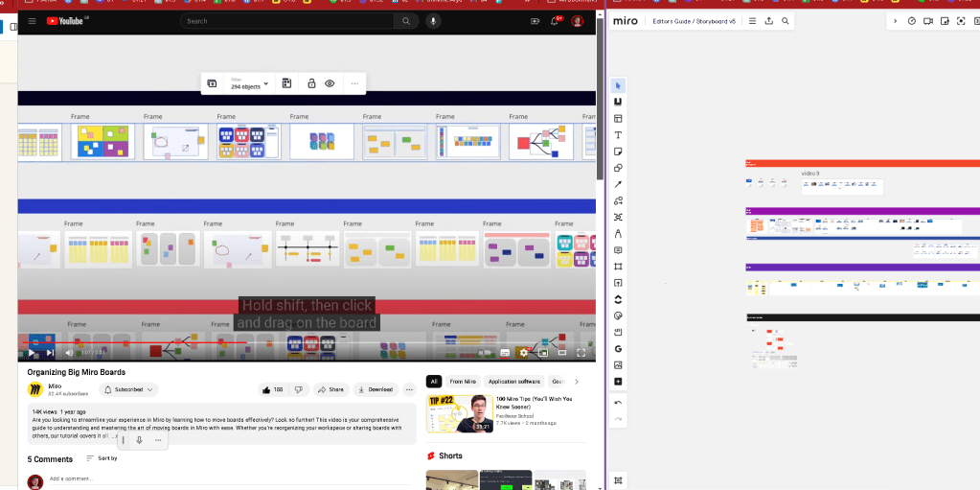Select the Sticky note tool in Miro
Image resolution: width=980 pixels, height=490 pixels.
point(618,152)
